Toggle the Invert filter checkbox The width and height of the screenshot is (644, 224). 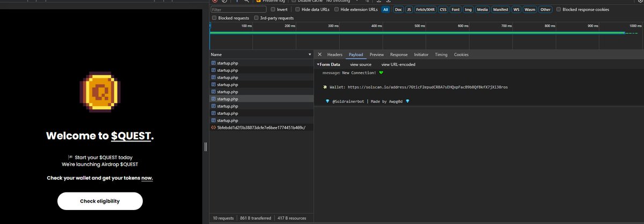click(273, 10)
